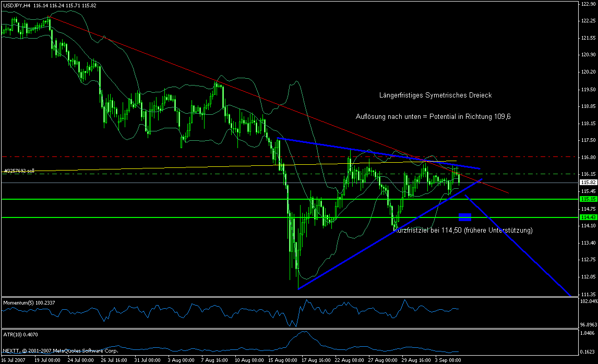Click the ATR scale value 0.1623
The width and height of the screenshot is (598, 364).
(589, 352)
